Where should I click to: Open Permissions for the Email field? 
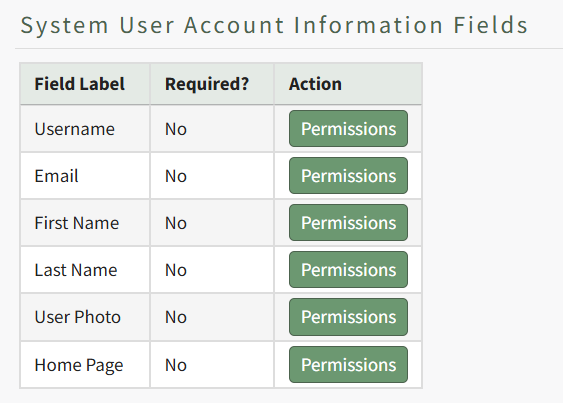pyautogui.click(x=348, y=176)
